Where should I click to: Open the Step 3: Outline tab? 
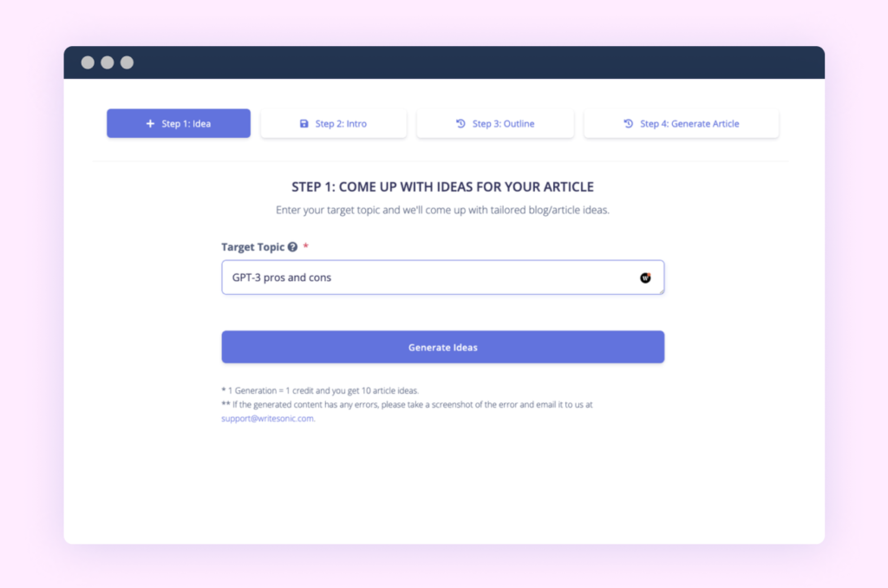495,123
